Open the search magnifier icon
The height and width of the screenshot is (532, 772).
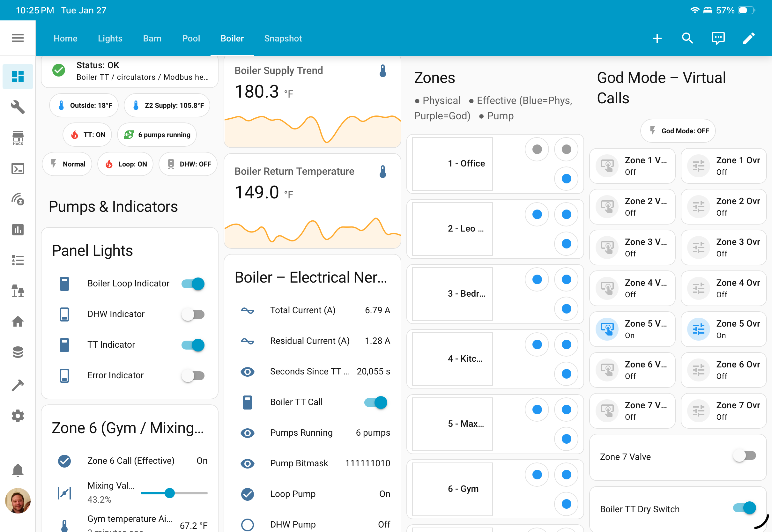click(687, 38)
